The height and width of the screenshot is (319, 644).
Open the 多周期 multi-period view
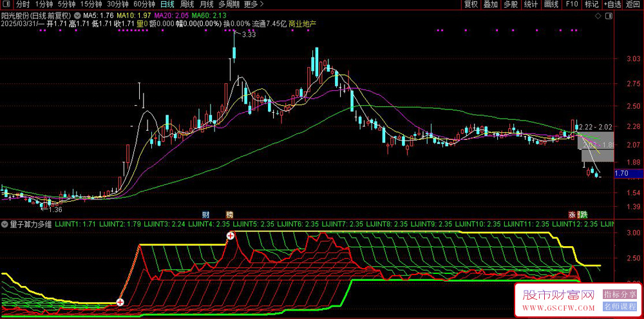[x=228, y=5]
